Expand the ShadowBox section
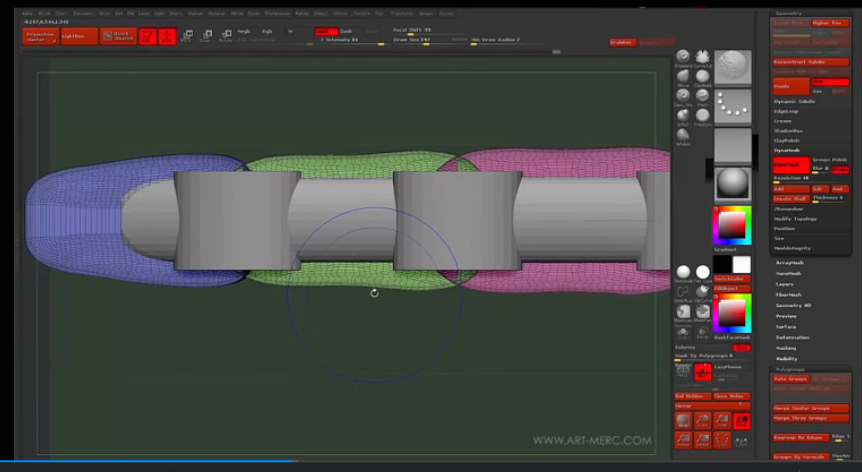 788,131
